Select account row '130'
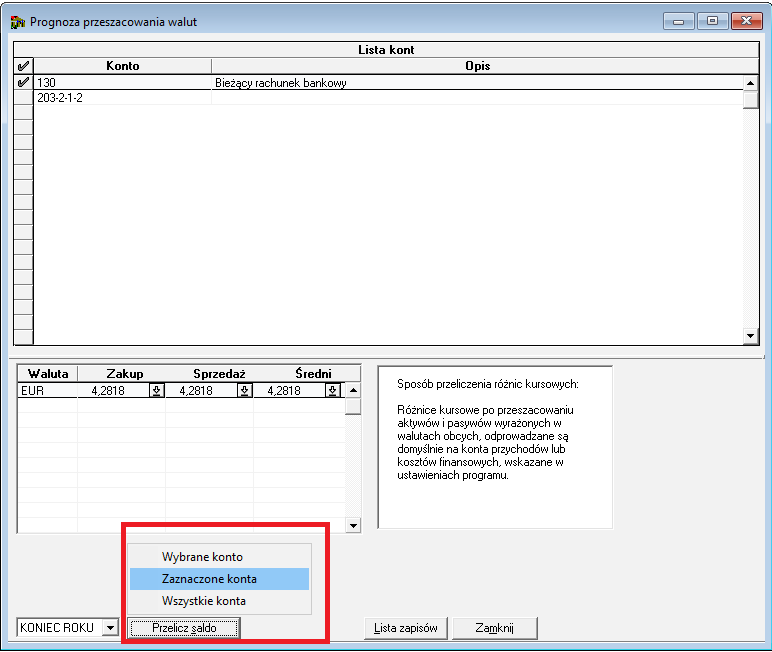Image resolution: width=772 pixels, height=652 pixels. pyautogui.click(x=388, y=83)
